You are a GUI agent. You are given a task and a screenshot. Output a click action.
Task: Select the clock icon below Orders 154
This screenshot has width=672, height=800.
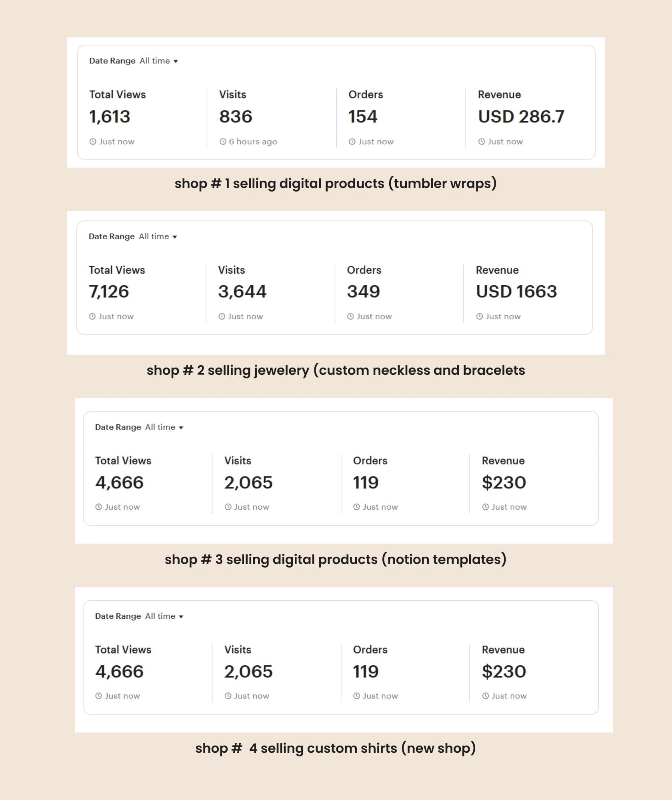pyautogui.click(x=352, y=142)
